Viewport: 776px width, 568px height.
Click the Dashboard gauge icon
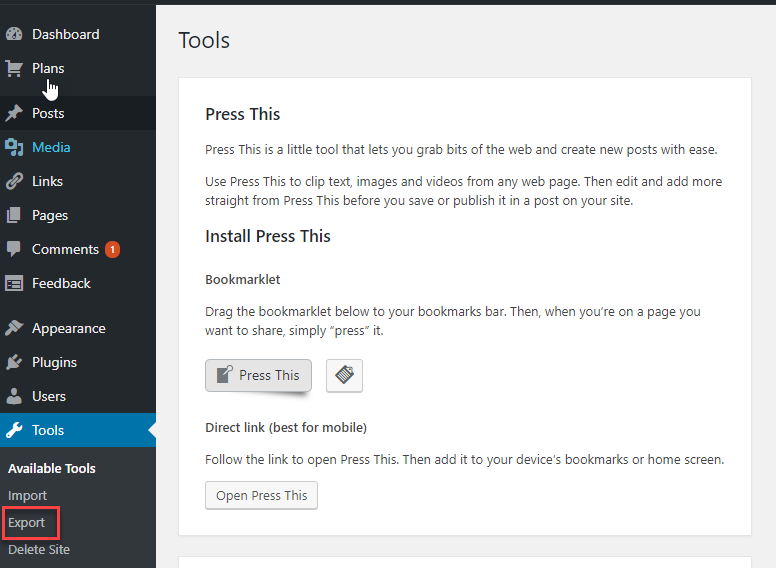(14, 34)
